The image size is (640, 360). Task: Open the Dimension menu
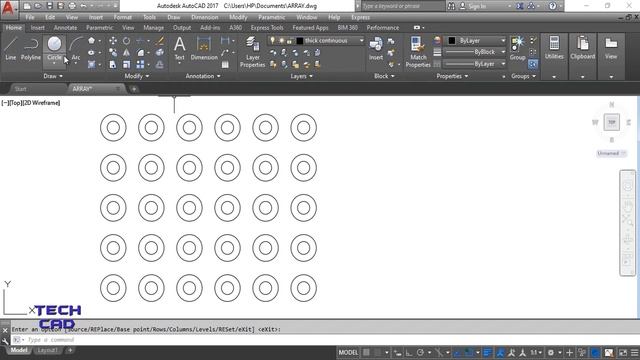click(x=204, y=17)
